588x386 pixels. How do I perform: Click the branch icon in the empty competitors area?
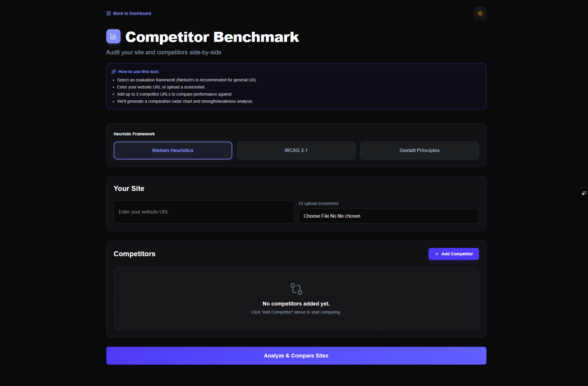click(x=296, y=289)
